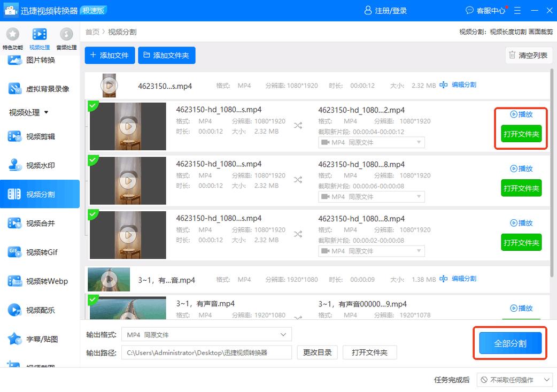Clear the list with 清空列表
Image resolution: width=557 pixels, height=392 pixels.
coord(528,55)
